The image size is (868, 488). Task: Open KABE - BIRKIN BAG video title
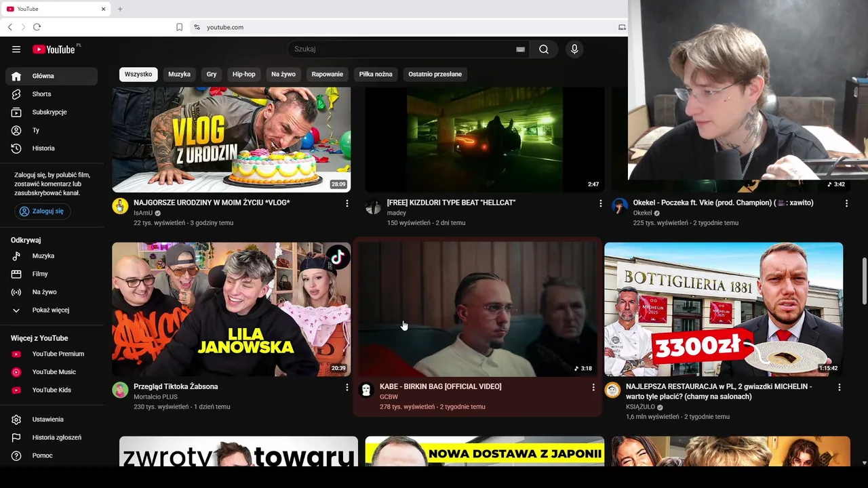(441, 386)
